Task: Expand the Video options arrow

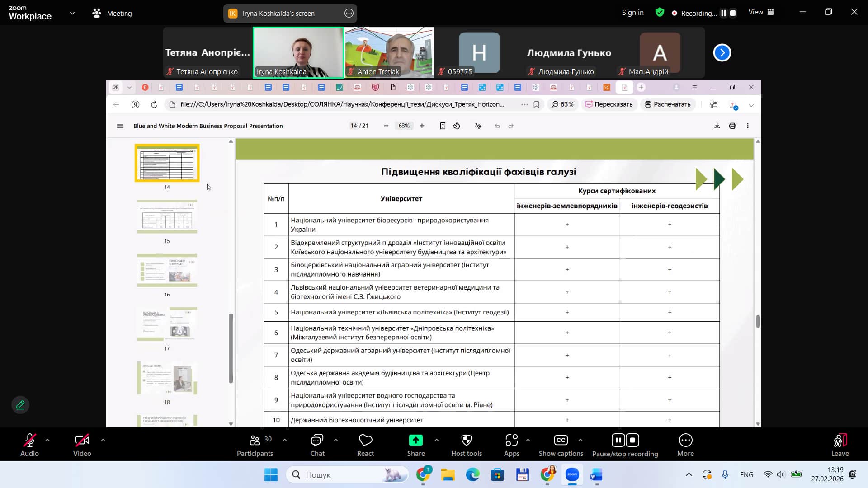Action: (103, 440)
